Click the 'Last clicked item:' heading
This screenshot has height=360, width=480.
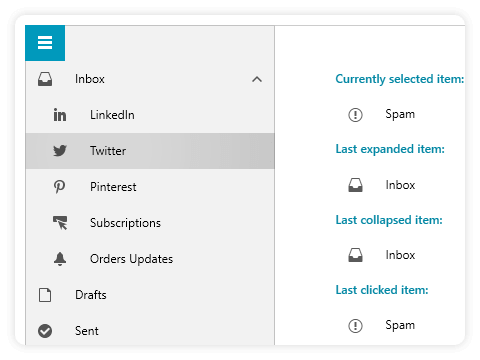pos(382,290)
